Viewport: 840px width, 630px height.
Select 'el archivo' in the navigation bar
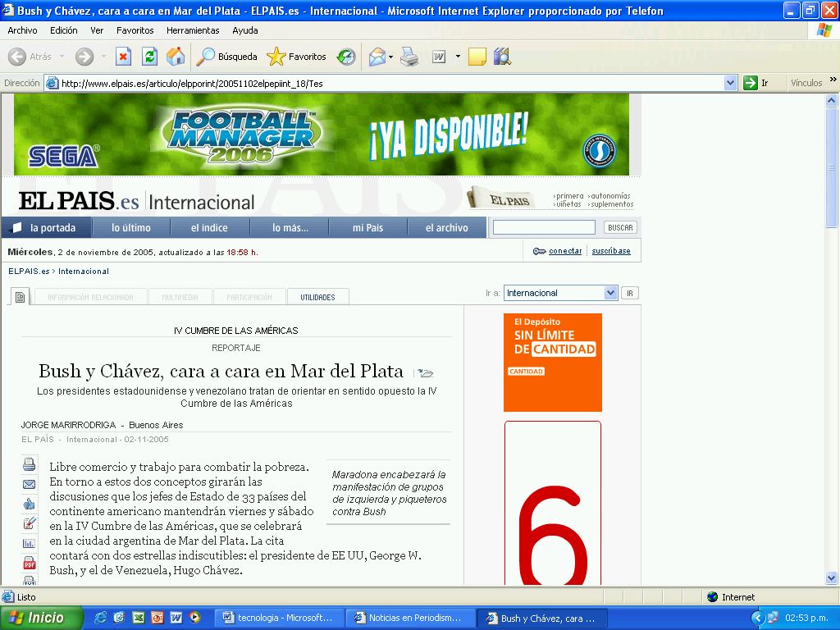click(446, 228)
